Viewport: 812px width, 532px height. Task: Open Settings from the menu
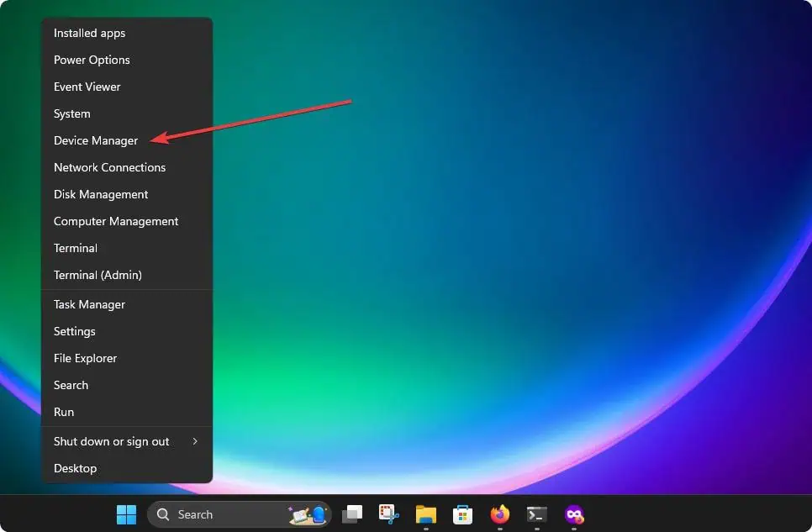[127, 331]
